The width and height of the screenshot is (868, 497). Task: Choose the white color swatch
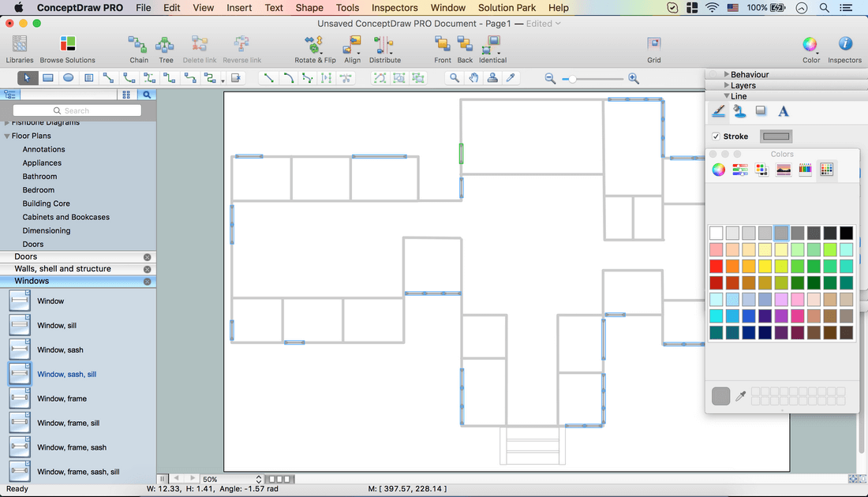(716, 233)
